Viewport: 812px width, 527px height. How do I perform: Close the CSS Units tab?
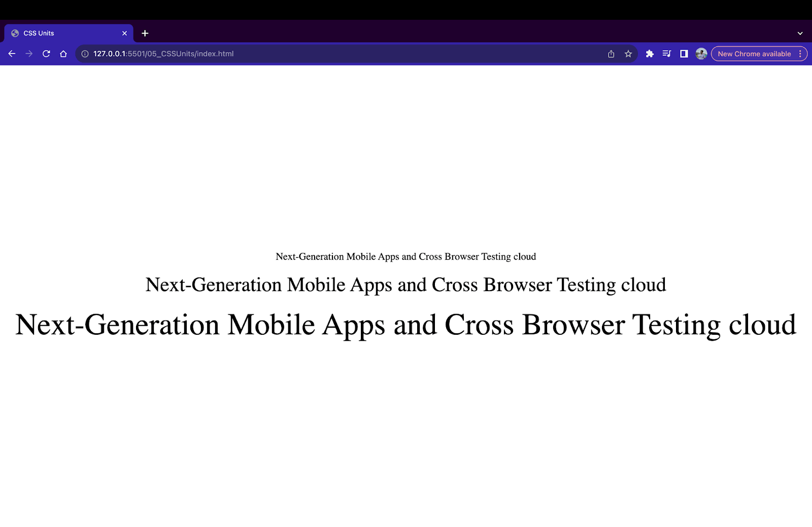tap(124, 33)
